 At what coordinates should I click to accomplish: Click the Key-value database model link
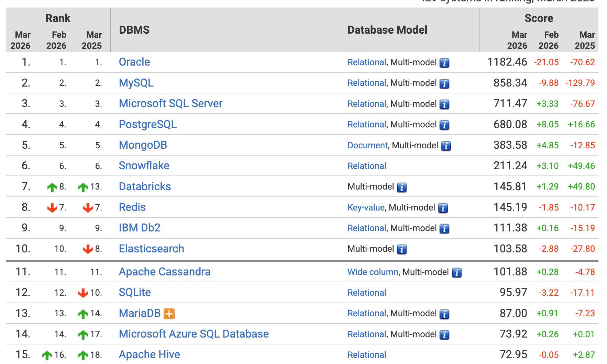tap(366, 207)
